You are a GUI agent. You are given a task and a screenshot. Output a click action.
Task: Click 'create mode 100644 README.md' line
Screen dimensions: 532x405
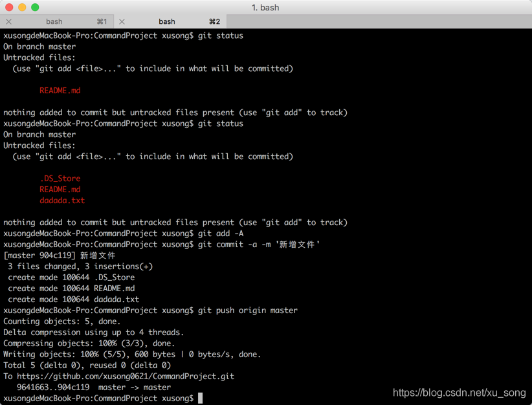click(x=71, y=289)
